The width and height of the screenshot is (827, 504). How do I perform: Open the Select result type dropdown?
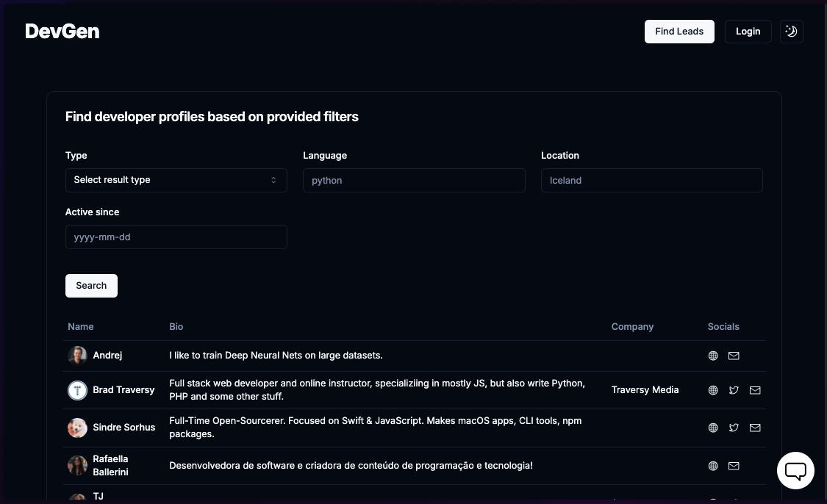point(176,180)
